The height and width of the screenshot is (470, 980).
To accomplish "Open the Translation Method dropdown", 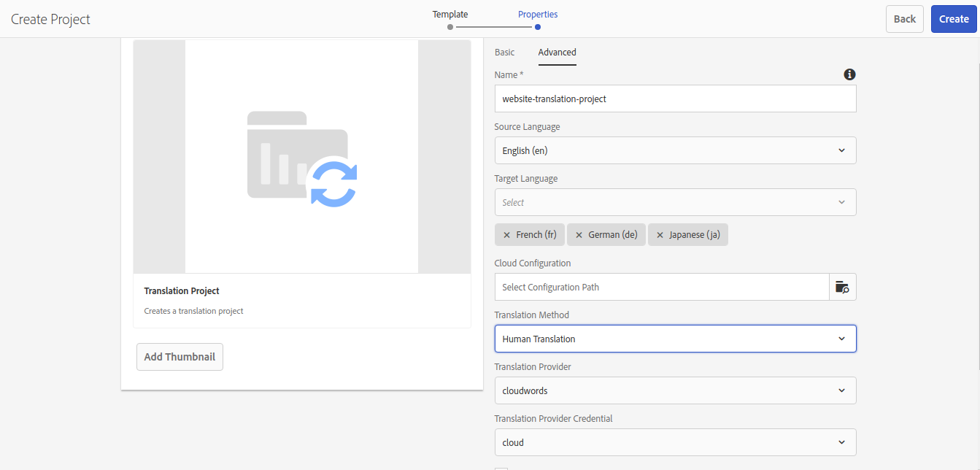I will pyautogui.click(x=675, y=339).
